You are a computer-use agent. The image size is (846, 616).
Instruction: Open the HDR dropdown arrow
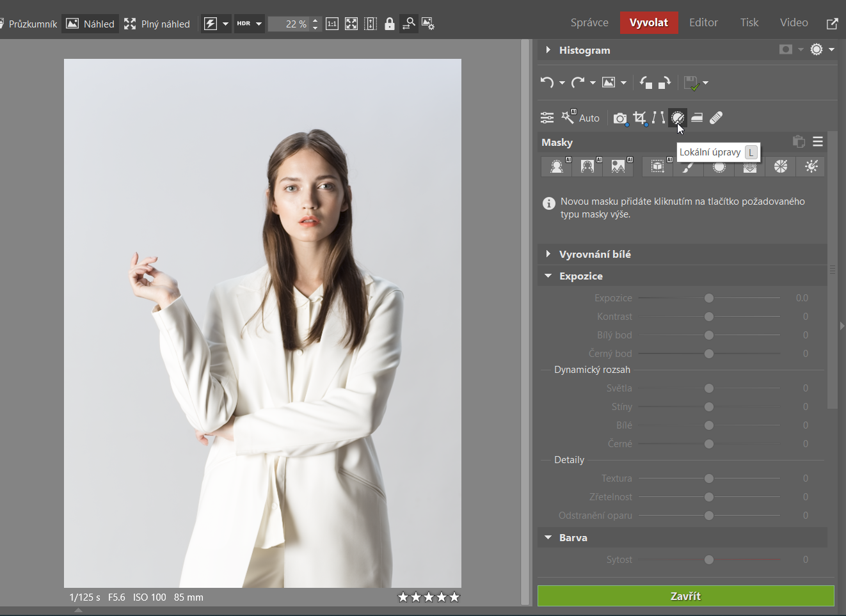tap(259, 24)
